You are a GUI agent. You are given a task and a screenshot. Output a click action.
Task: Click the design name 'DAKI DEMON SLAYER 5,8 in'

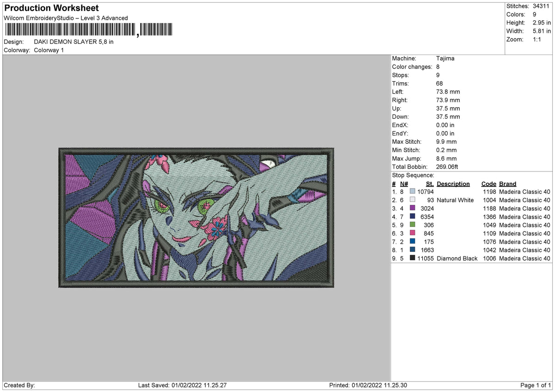(74, 42)
